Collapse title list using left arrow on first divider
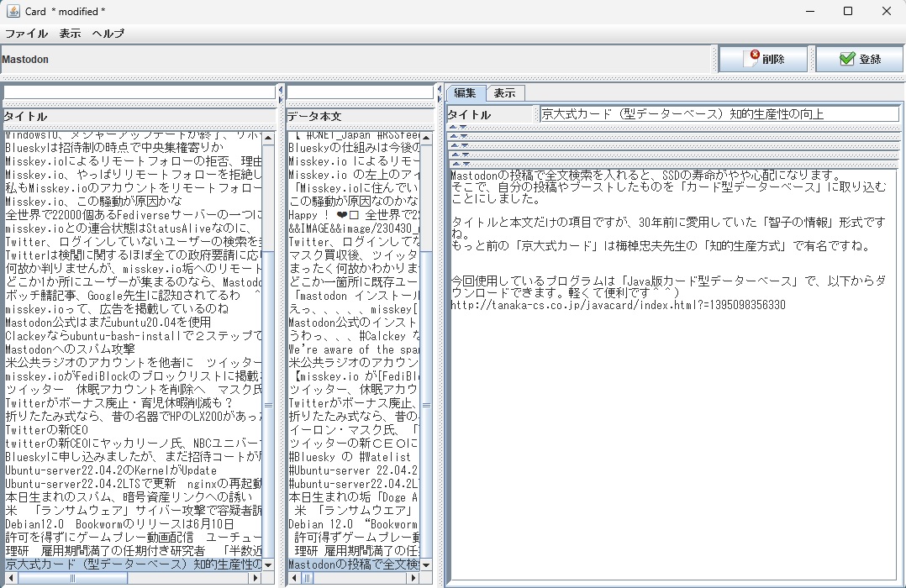Screen dimensions: 906x588 tap(280, 90)
